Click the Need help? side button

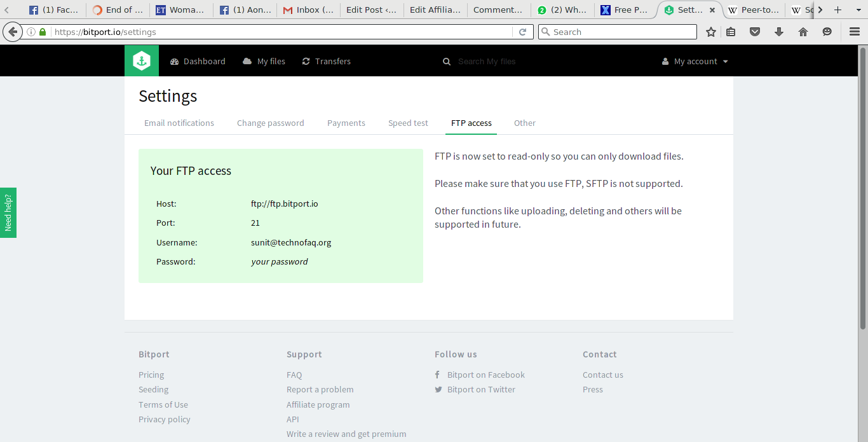click(x=8, y=212)
